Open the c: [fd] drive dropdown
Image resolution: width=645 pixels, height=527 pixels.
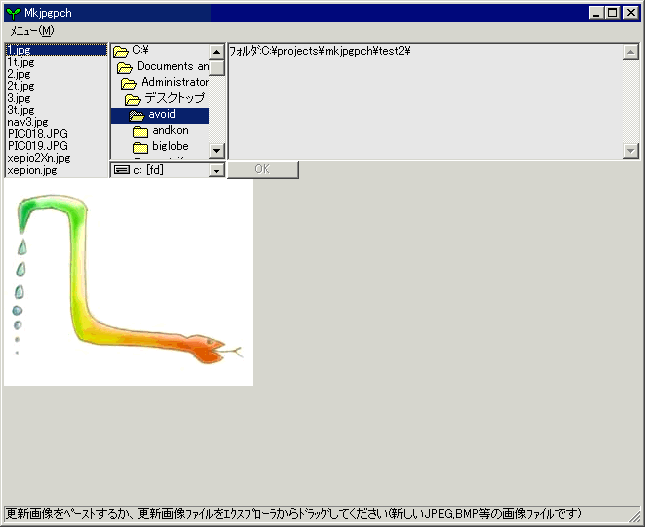pos(217,170)
